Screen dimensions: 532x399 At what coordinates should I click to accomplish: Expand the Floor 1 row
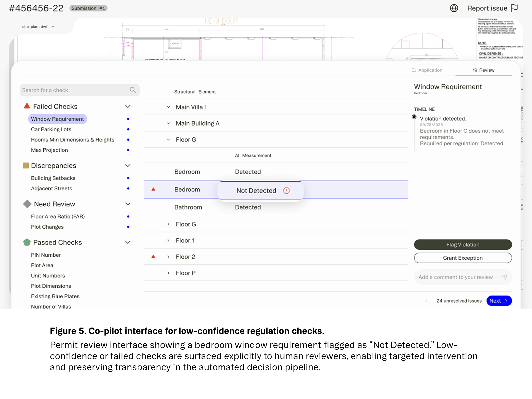click(x=168, y=241)
